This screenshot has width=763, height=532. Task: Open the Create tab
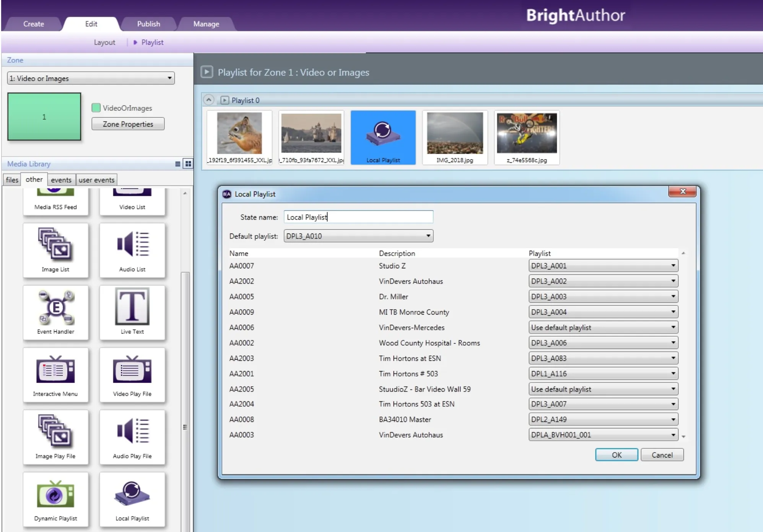pyautogui.click(x=34, y=24)
